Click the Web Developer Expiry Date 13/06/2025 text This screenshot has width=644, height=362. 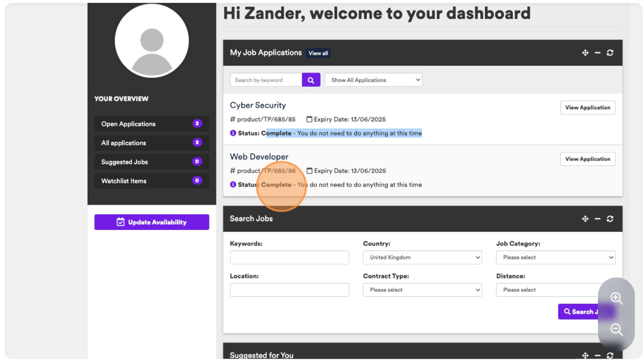click(350, 171)
